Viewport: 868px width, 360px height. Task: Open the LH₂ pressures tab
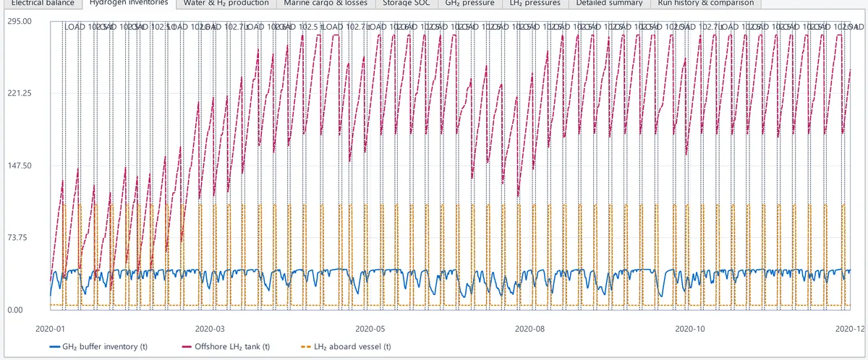click(x=535, y=4)
